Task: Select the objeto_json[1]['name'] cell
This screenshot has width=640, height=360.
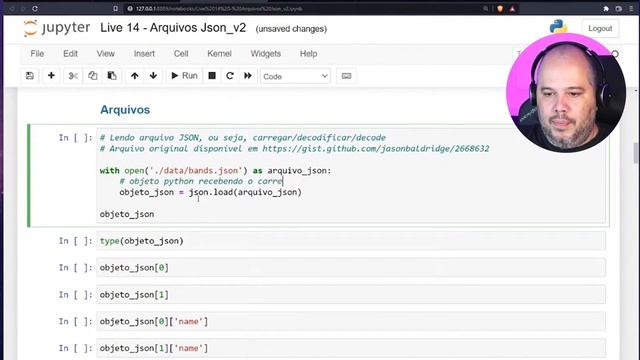Action: click(x=351, y=349)
